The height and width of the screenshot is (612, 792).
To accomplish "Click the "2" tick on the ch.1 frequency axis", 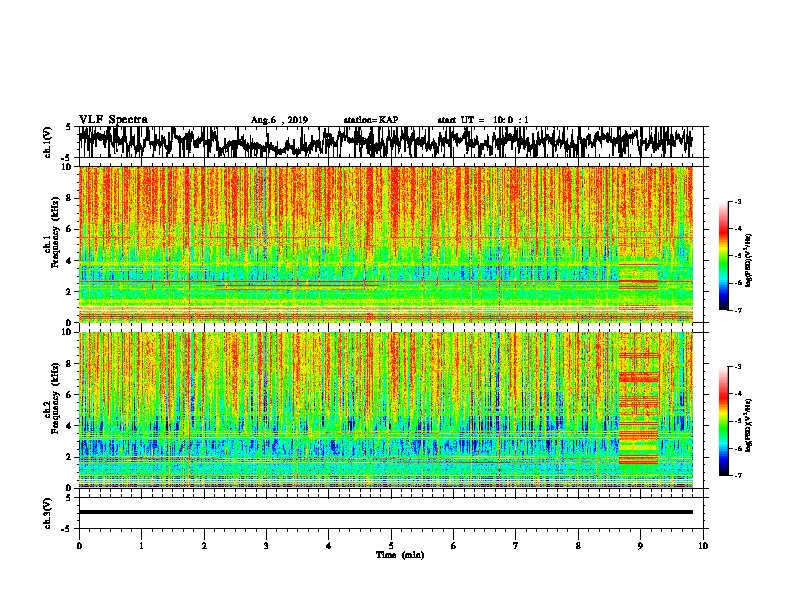I will (71, 292).
